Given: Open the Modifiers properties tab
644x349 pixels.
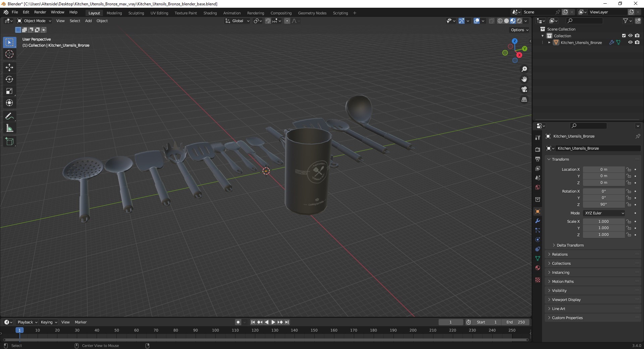Looking at the screenshot, I should click(538, 221).
